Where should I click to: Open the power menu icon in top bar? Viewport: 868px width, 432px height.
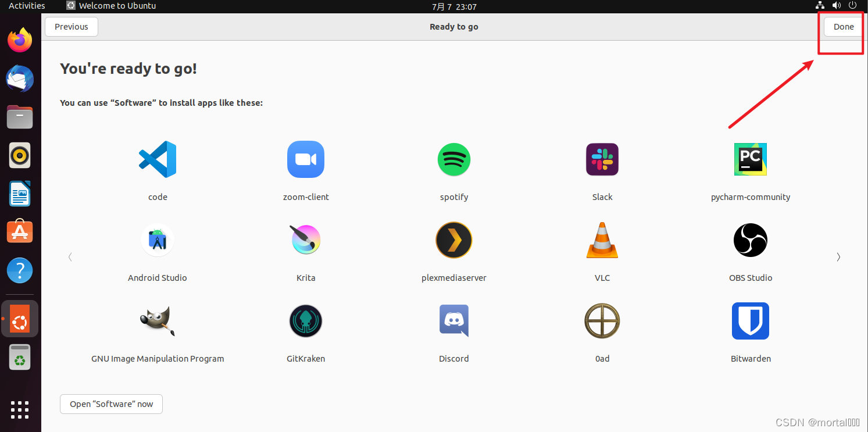[x=853, y=6]
